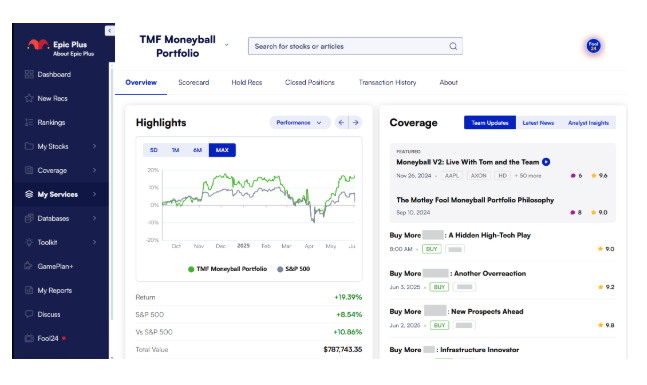Click the Coverage sidebar icon
This screenshot has width=647, height=385.
29,170
